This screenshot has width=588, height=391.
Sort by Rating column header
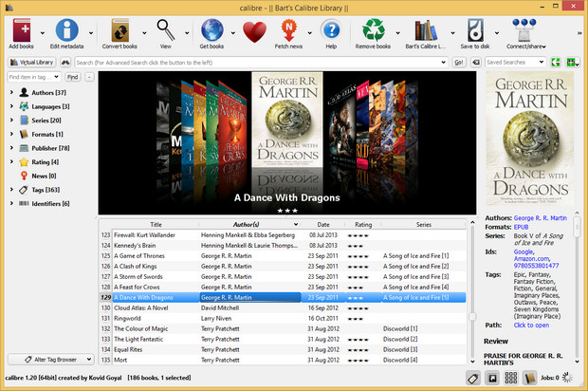coord(363,224)
